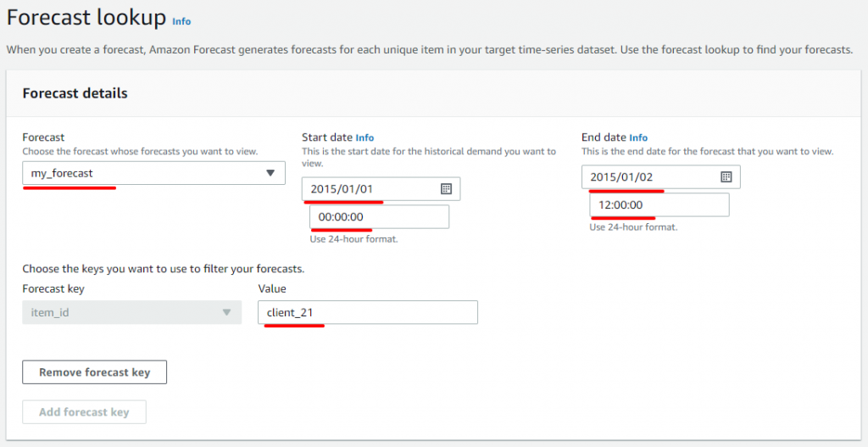Open Info link beside Forecast lookup title
The image size is (868, 447).
[181, 21]
